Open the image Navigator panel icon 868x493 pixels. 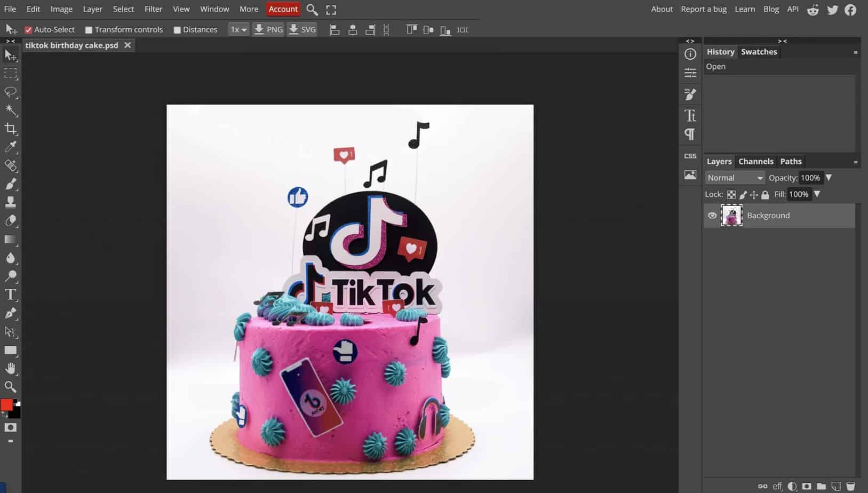click(690, 174)
